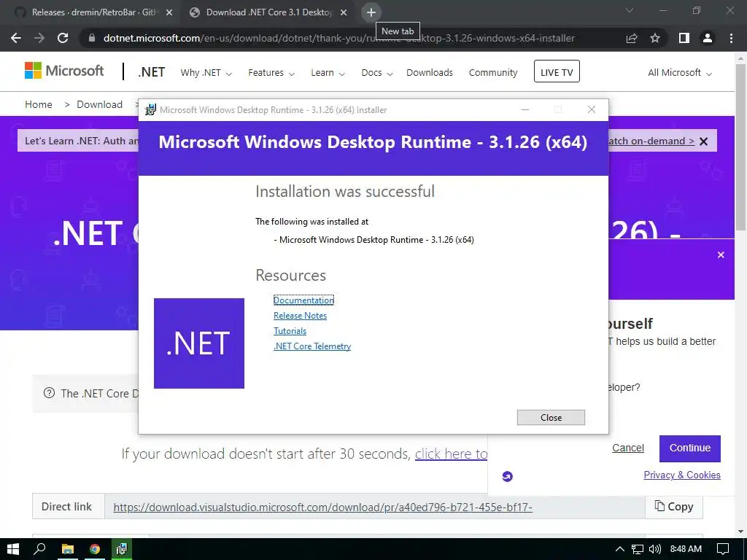
Task: Select the installer taskbar icon
Action: (122, 549)
